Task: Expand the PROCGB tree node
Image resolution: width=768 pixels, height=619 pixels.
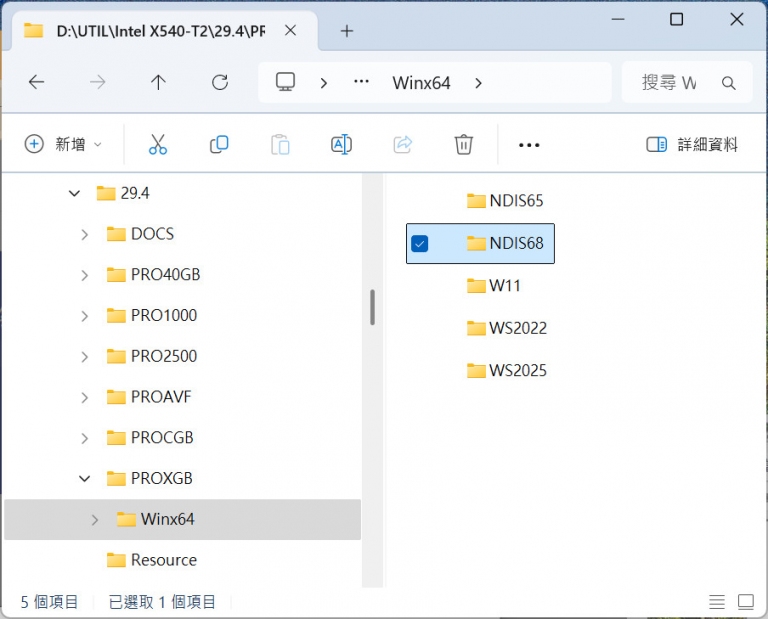Action: (x=84, y=438)
